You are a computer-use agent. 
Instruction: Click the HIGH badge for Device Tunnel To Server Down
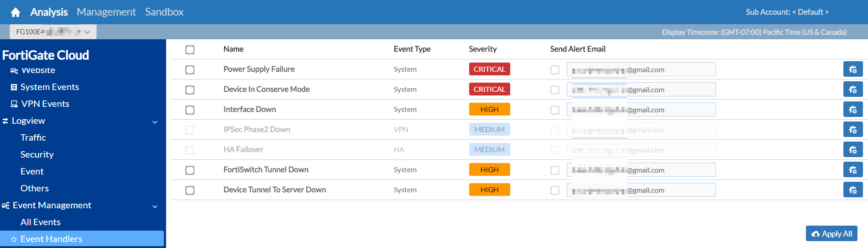(489, 190)
